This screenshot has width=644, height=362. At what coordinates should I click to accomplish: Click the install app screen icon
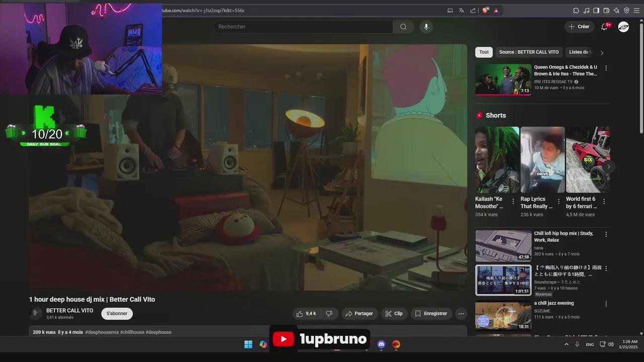(x=450, y=10)
